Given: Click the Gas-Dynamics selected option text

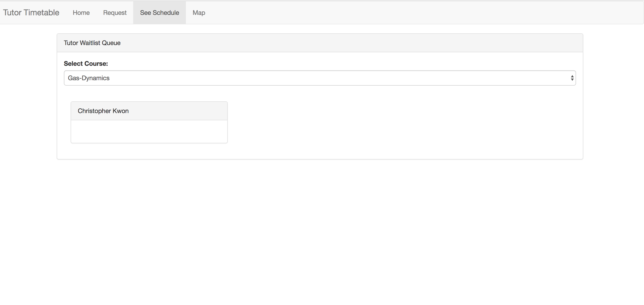Looking at the screenshot, I should tap(89, 78).
